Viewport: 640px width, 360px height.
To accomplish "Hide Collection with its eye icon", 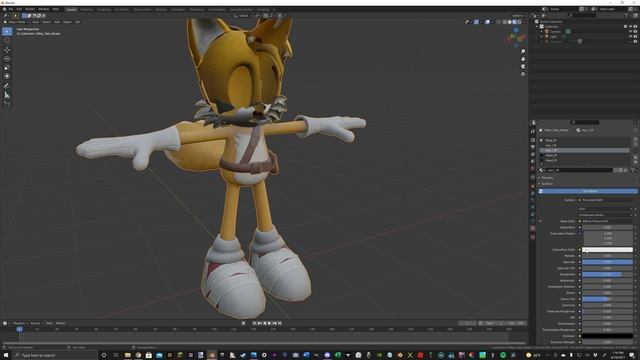I will [630, 27].
